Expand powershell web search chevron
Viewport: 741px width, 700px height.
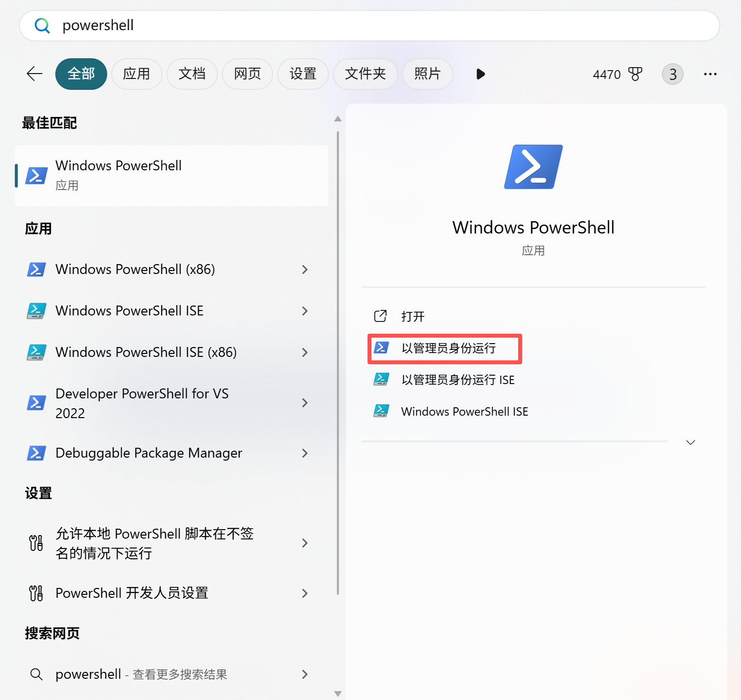305,674
